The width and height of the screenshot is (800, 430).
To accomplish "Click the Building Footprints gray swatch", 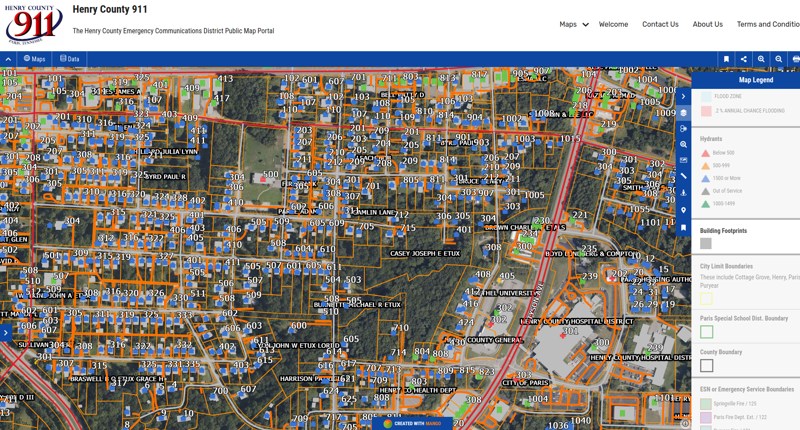I will [x=706, y=244].
